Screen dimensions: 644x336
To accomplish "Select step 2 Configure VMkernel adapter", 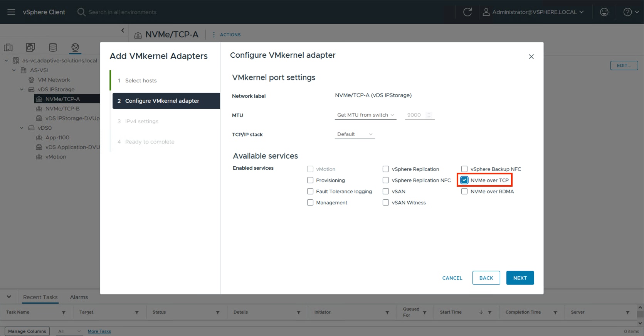I will (x=166, y=101).
